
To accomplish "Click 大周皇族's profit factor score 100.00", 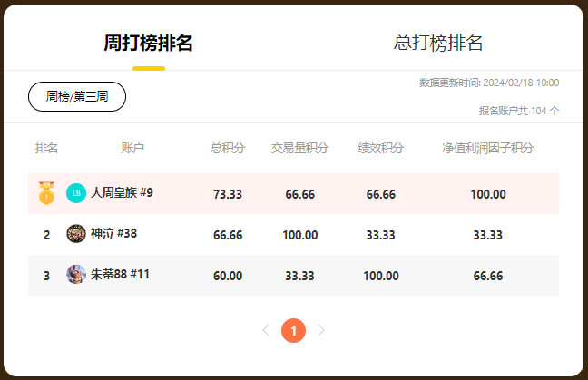I will 488,194.
